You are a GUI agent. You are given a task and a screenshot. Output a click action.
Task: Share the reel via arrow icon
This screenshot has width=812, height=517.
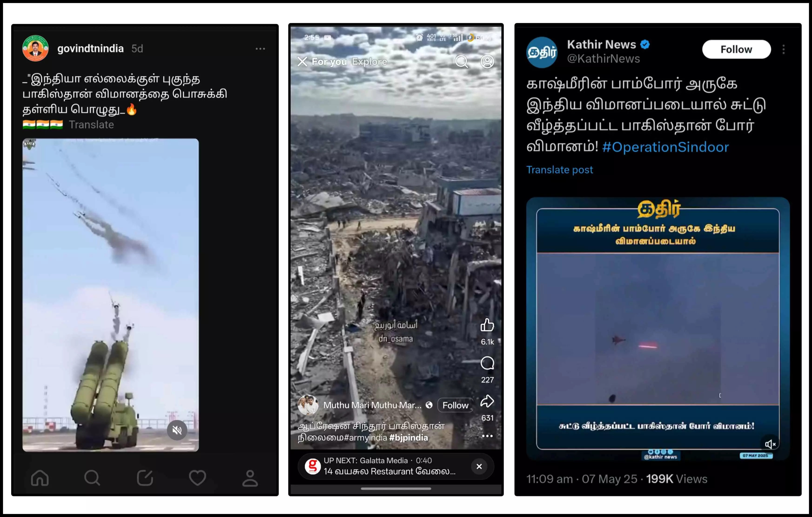tap(487, 401)
